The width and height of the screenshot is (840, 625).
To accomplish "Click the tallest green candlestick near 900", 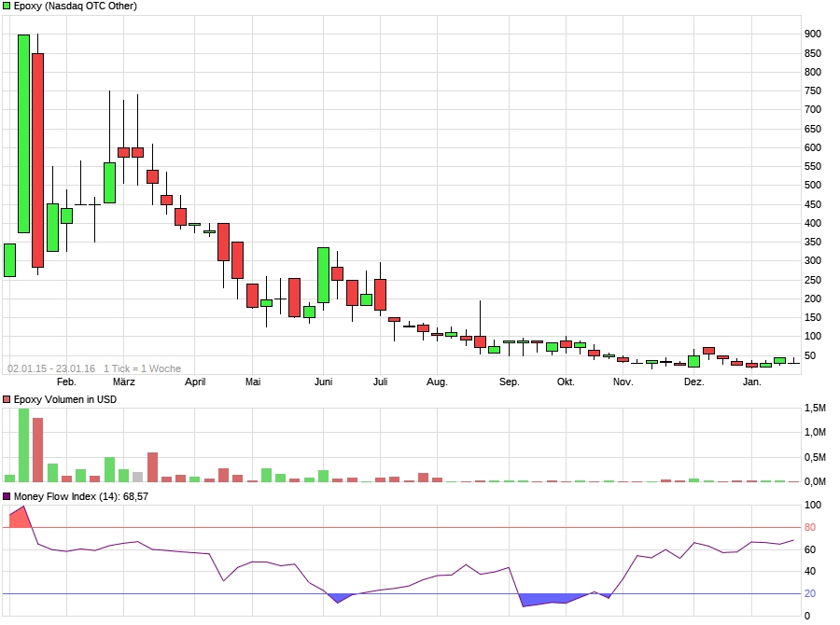I will point(23,134).
